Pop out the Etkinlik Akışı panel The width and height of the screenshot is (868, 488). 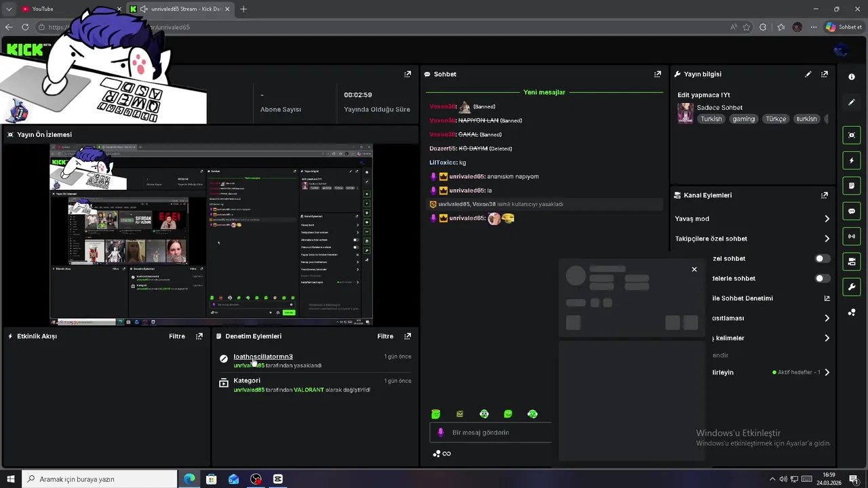pyautogui.click(x=199, y=336)
